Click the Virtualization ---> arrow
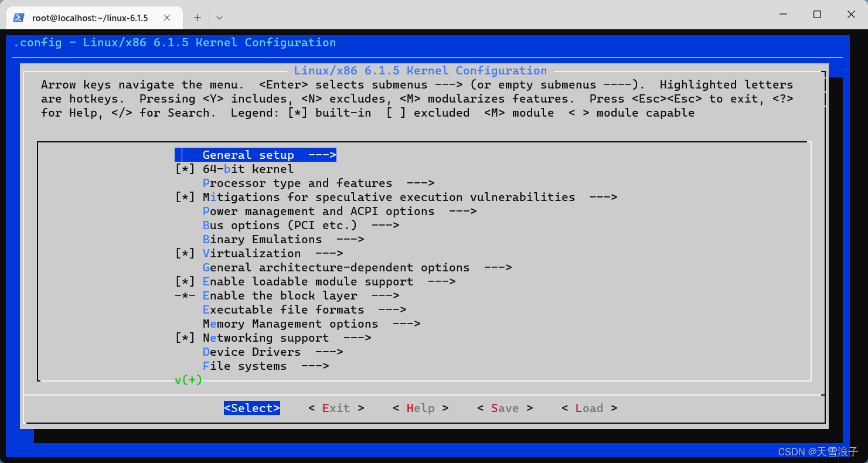The width and height of the screenshot is (868, 463). click(329, 253)
